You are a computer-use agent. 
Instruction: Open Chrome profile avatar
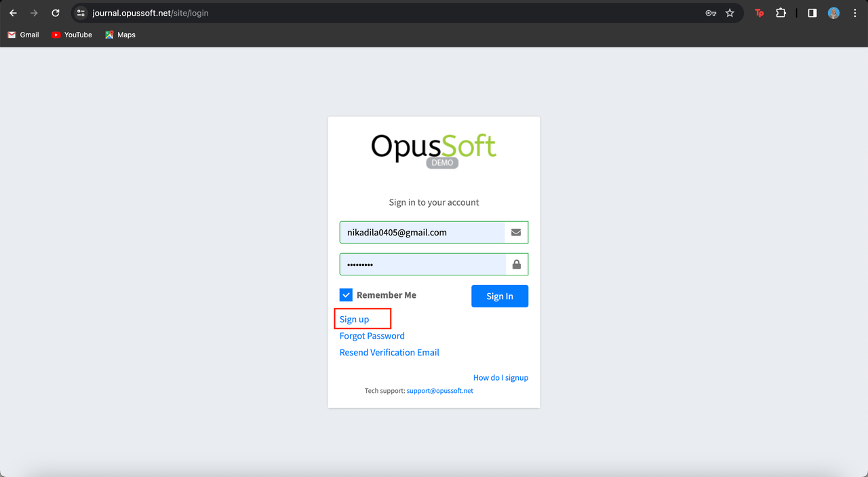point(834,13)
